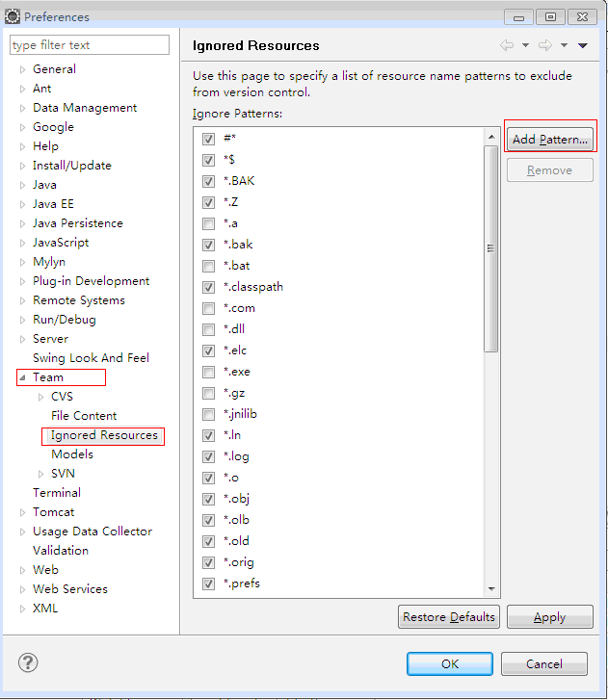The height and width of the screenshot is (700, 608).
Task: Click the forward navigation arrow icon
Action: click(x=545, y=45)
